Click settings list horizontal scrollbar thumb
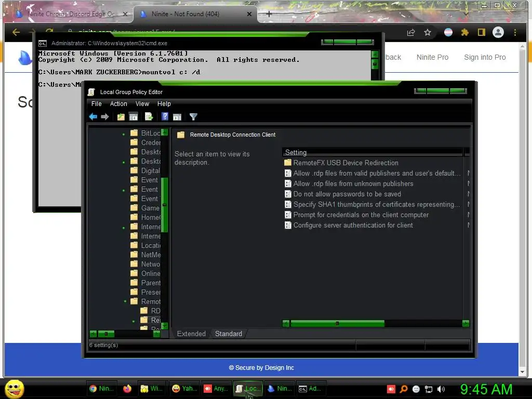This screenshot has height=399, width=532. pos(337,323)
